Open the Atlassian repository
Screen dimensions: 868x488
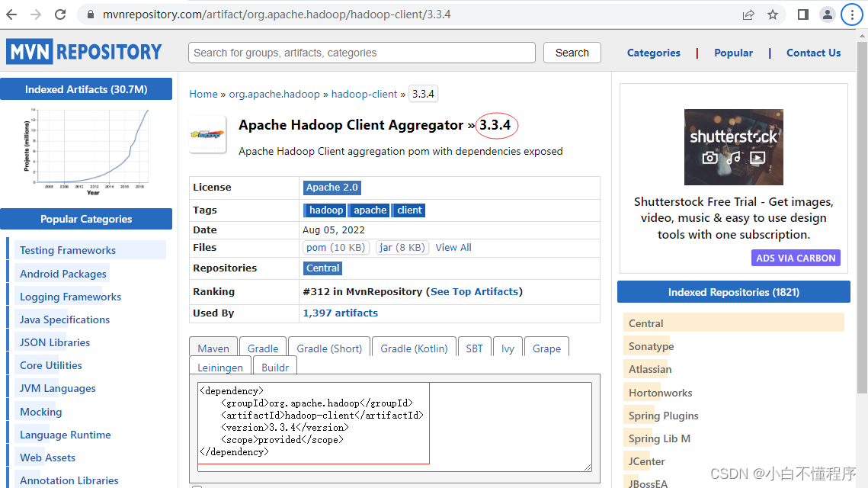650,370
